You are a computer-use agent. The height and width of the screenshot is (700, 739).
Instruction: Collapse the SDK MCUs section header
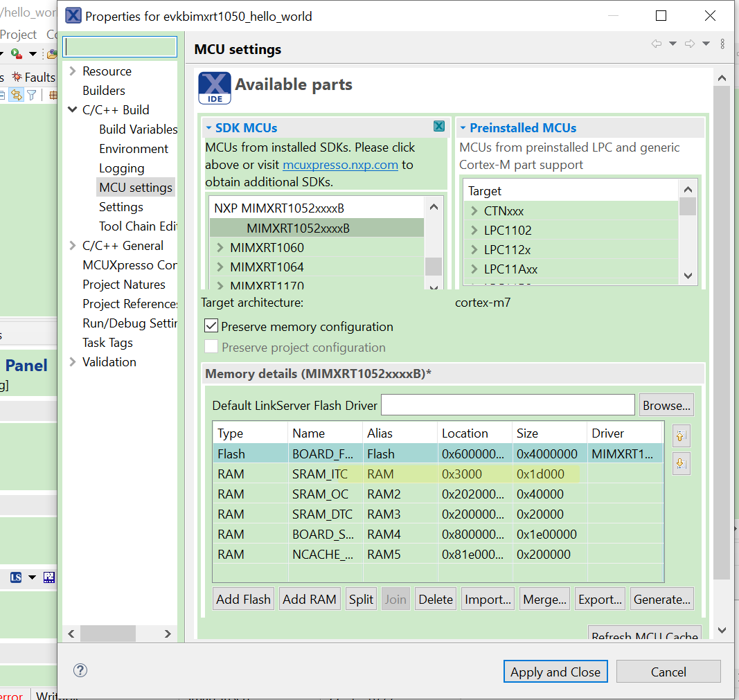click(x=208, y=127)
